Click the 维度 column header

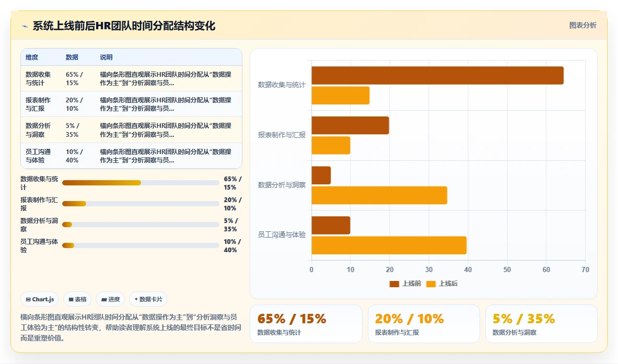coord(32,57)
